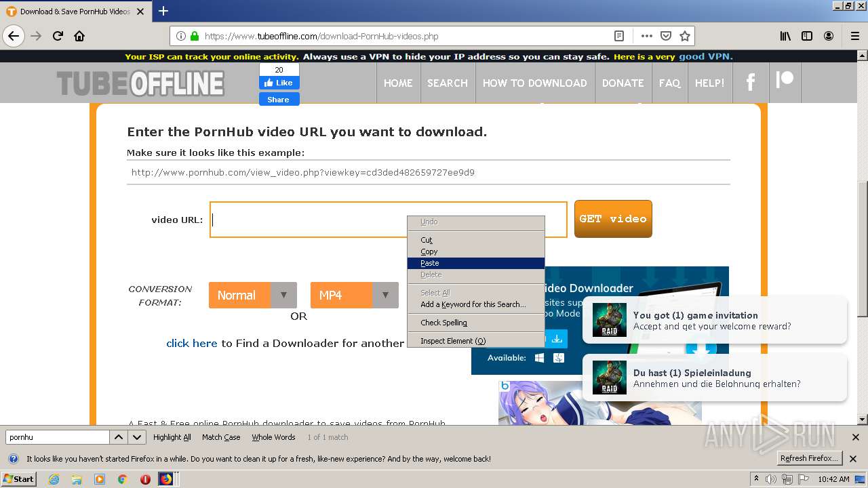Show site information via the info icon
868x488 pixels.
click(x=181, y=36)
